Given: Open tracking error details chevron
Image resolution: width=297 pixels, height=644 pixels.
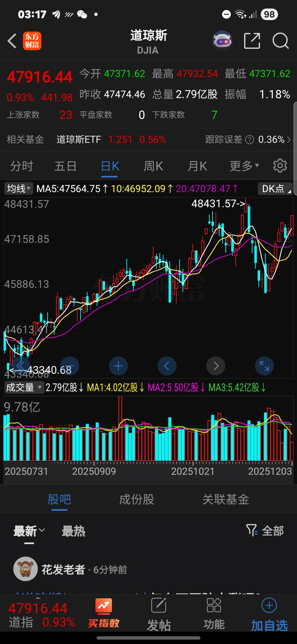Looking at the screenshot, I should tap(289, 140).
